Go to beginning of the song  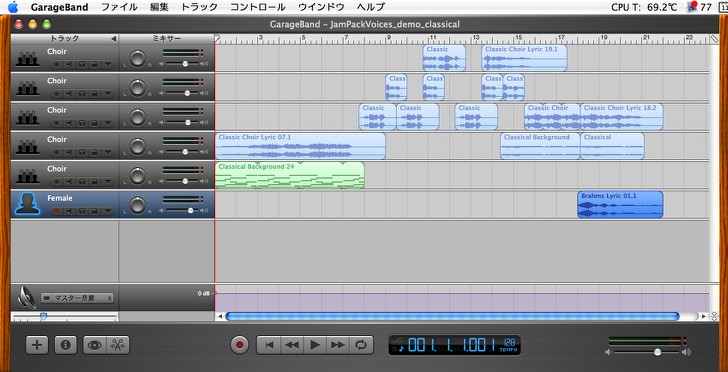pos(269,345)
